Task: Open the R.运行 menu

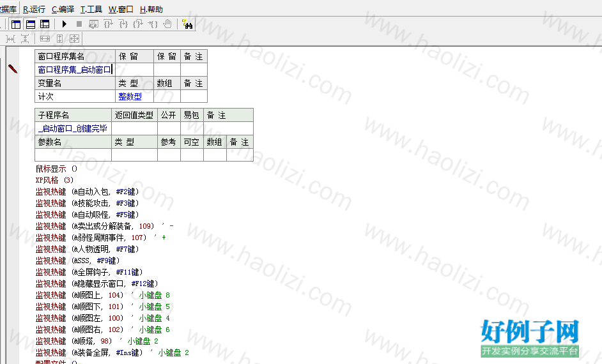Action: (34, 9)
